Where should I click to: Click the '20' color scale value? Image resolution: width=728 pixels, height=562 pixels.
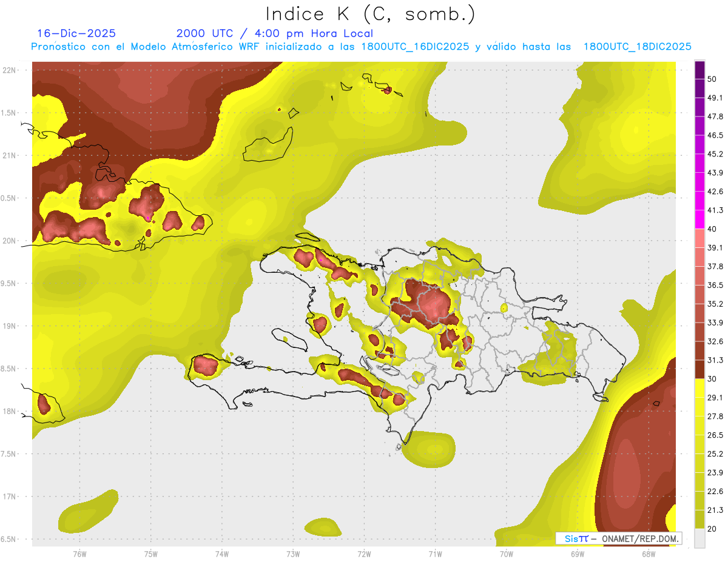click(x=713, y=529)
